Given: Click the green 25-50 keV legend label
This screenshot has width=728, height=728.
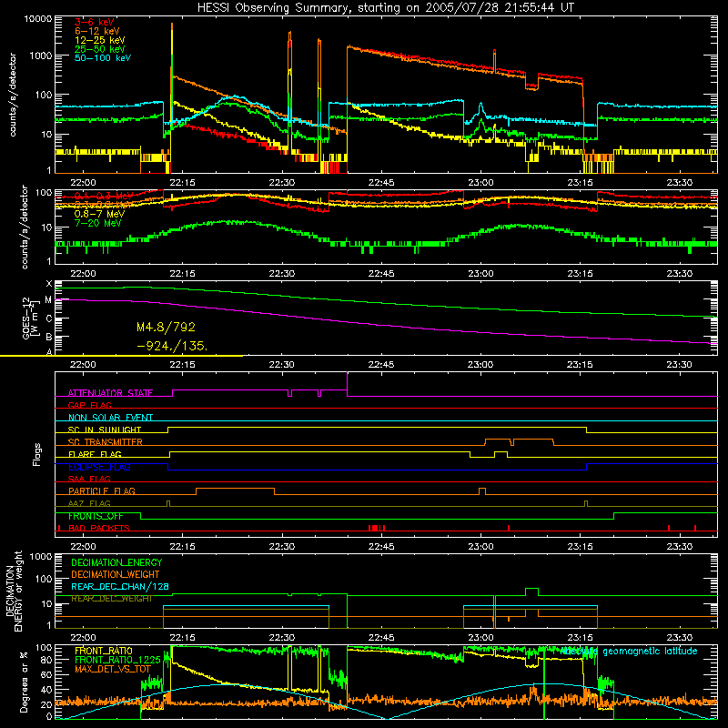Looking at the screenshot, I should pos(100,49).
